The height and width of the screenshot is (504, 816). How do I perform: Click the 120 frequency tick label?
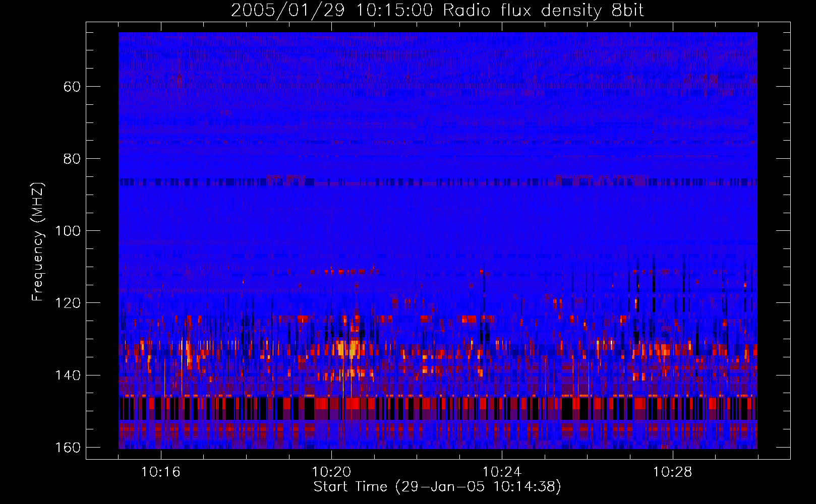tap(68, 303)
